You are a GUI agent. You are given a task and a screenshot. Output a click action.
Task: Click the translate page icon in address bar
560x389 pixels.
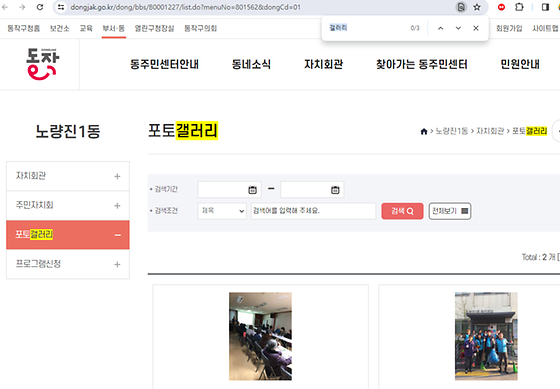[x=461, y=7]
